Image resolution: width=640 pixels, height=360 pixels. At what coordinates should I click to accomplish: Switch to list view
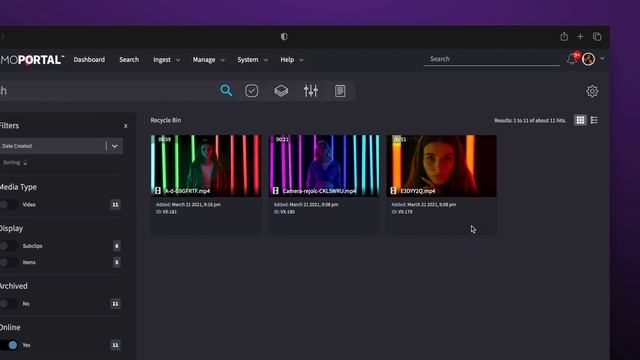[594, 120]
